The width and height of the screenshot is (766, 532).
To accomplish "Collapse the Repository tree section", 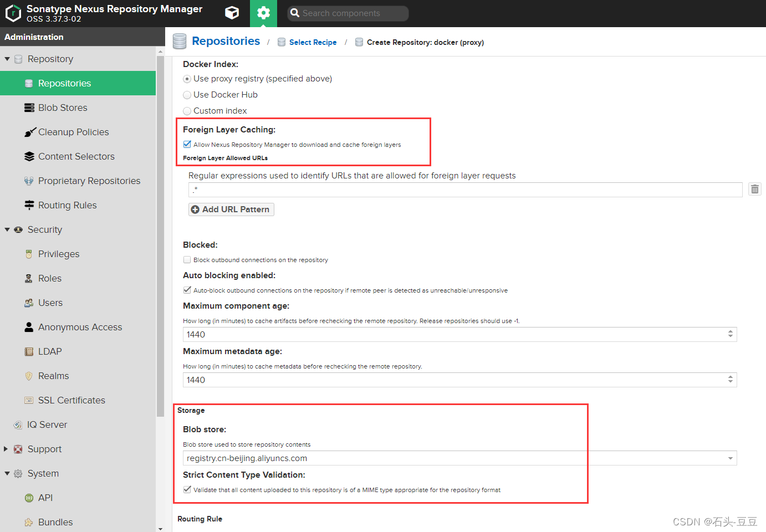I will coord(7,59).
